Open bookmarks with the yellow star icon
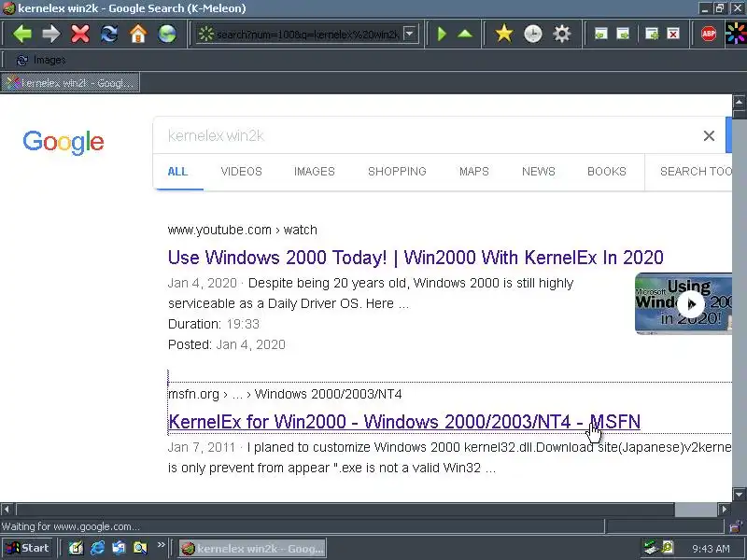The height and width of the screenshot is (560, 747). coord(503,34)
